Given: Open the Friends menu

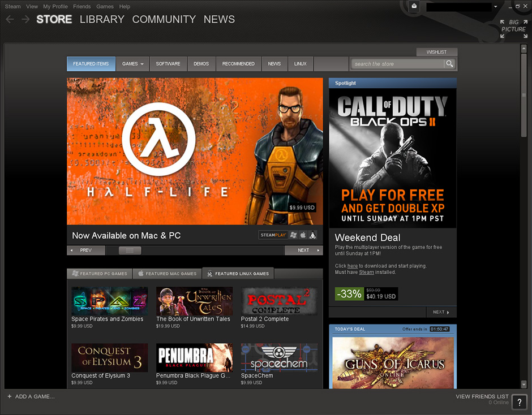Looking at the screenshot, I should (81, 6).
